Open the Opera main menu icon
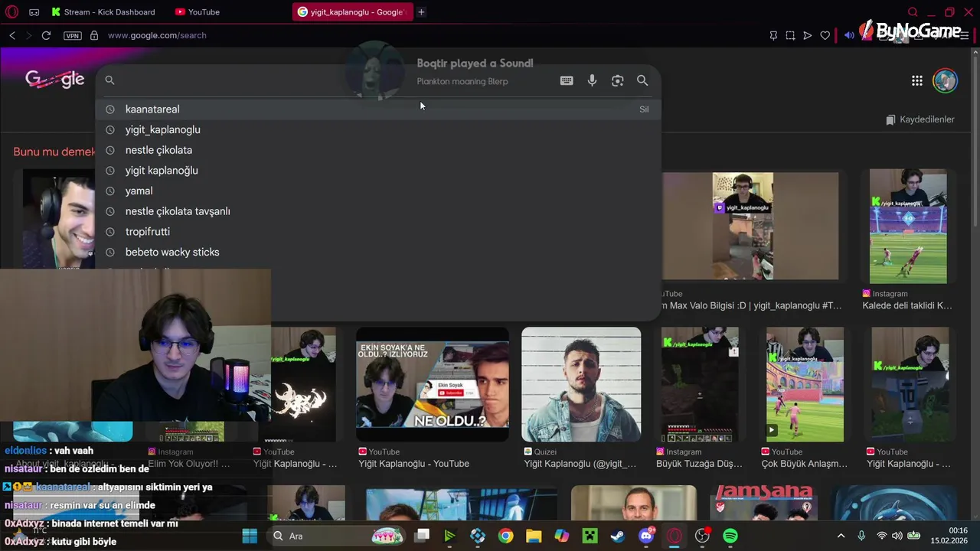Screen dimensions: 980x551 pyautogui.click(x=11, y=11)
